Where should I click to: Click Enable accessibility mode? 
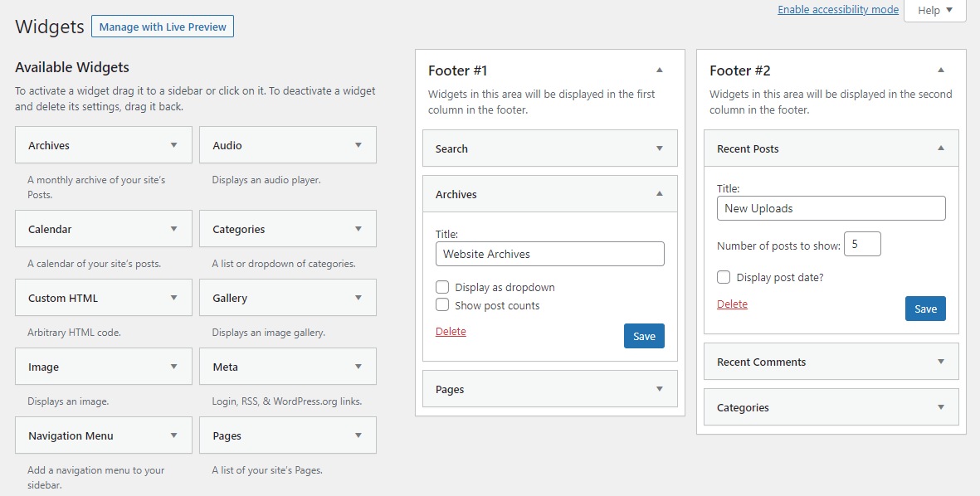point(838,9)
